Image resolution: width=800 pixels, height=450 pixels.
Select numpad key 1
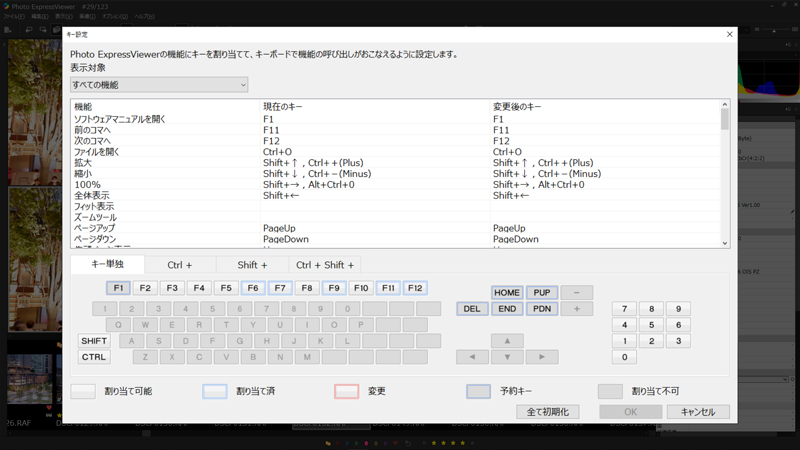click(624, 341)
